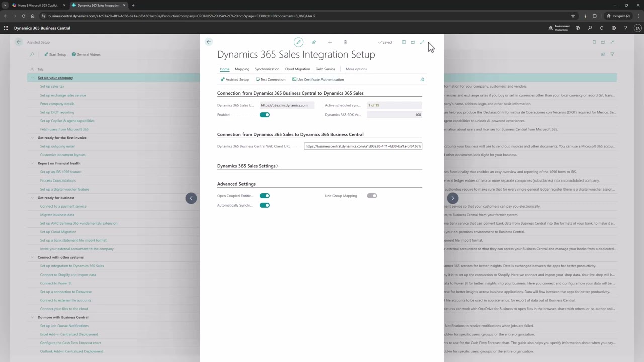Open setup dialog in a new window

coord(413,42)
